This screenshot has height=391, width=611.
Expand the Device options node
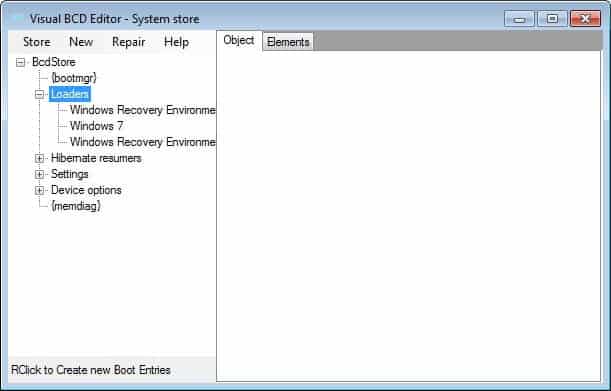[39, 190]
